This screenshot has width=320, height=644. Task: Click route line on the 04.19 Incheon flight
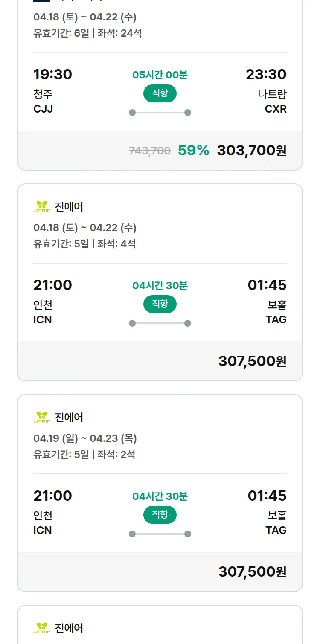pyautogui.click(x=160, y=534)
